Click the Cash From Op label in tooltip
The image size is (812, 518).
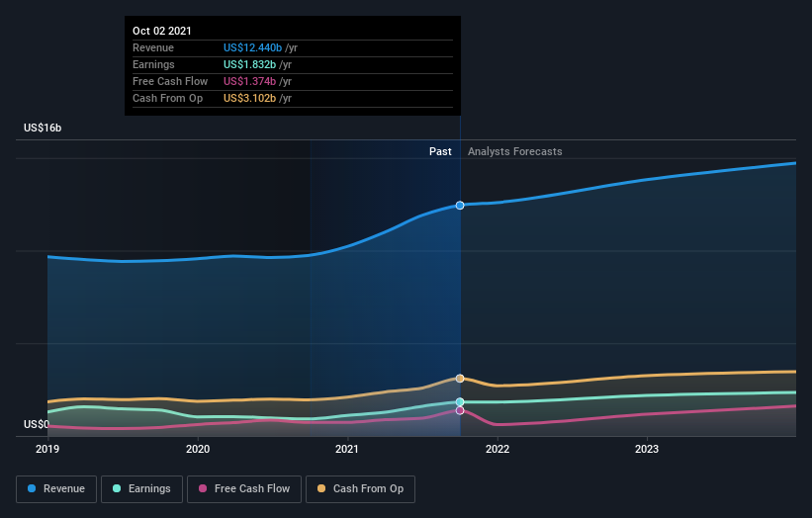point(168,98)
